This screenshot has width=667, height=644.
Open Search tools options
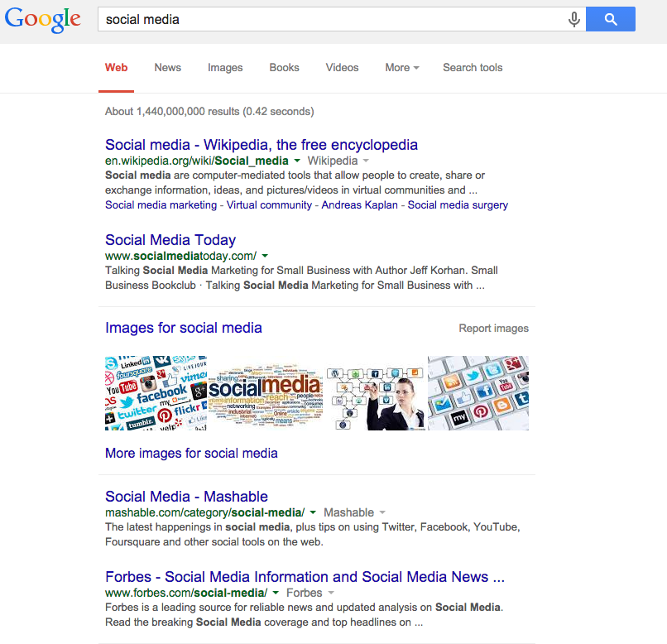[473, 68]
